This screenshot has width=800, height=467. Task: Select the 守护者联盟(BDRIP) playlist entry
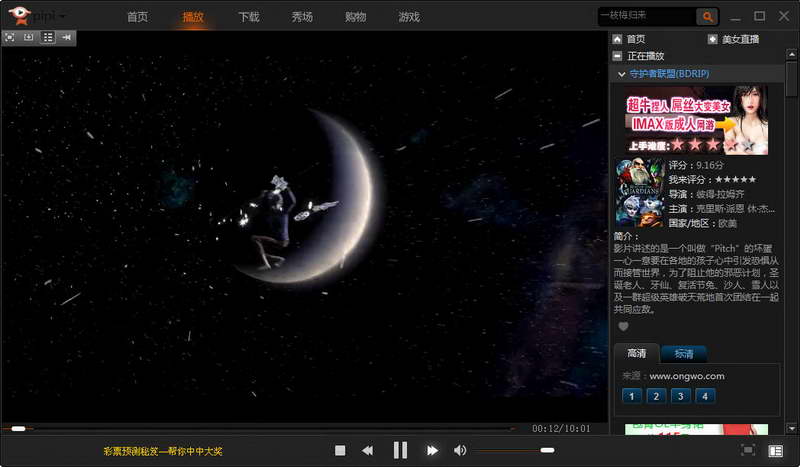[669, 74]
